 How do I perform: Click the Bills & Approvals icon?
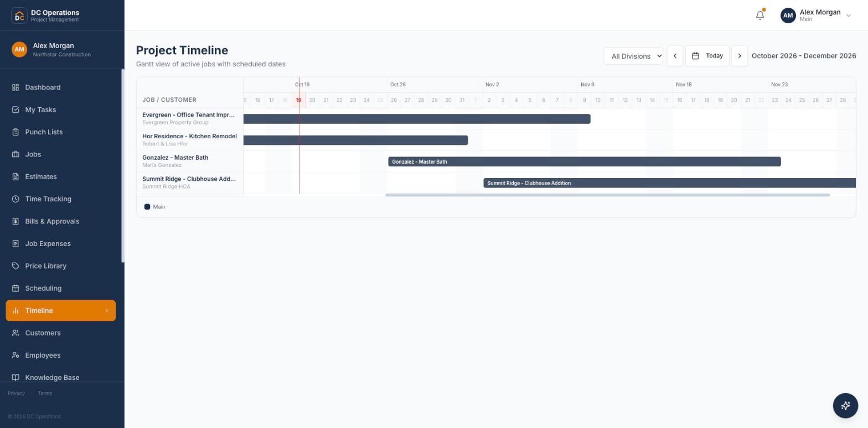point(15,221)
